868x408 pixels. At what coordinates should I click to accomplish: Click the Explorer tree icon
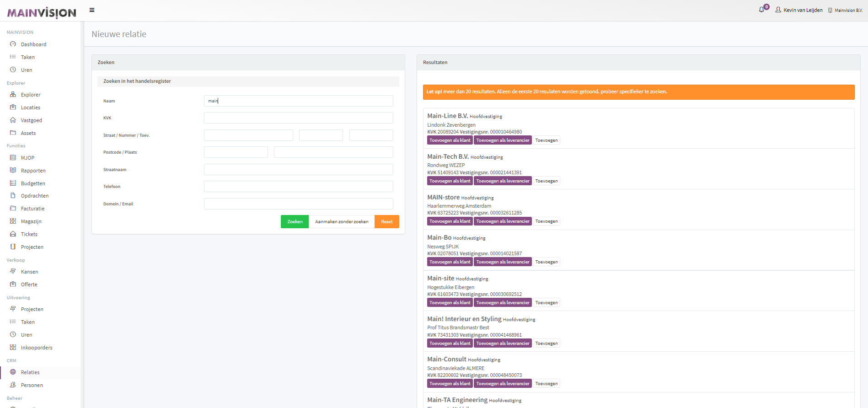13,94
